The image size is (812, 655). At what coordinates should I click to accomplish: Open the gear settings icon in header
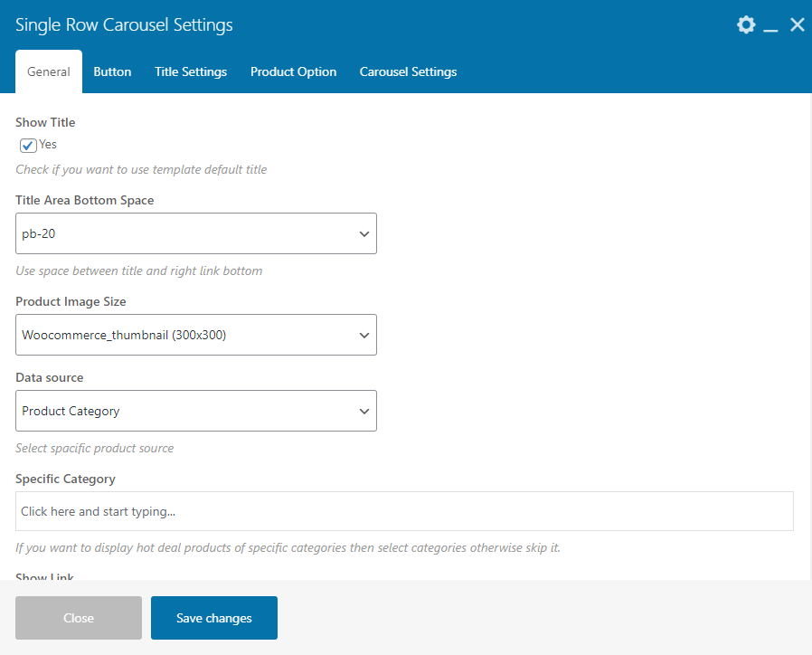click(746, 24)
